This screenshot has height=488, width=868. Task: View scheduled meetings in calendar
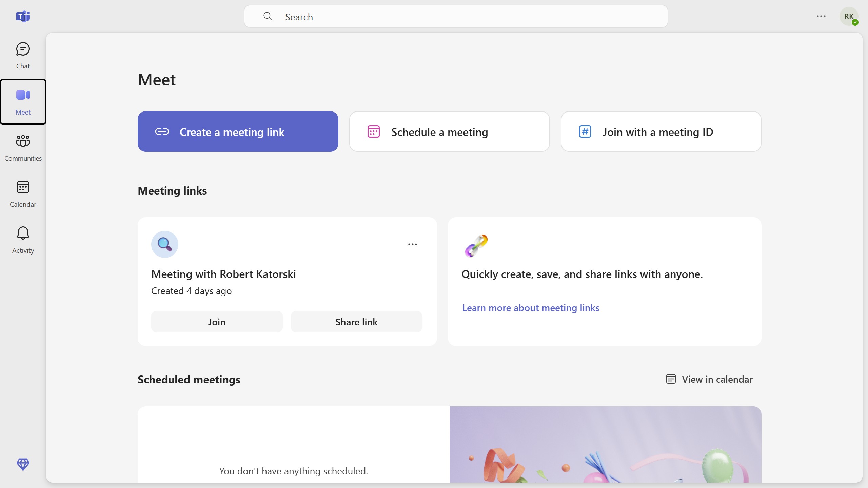[x=709, y=379]
